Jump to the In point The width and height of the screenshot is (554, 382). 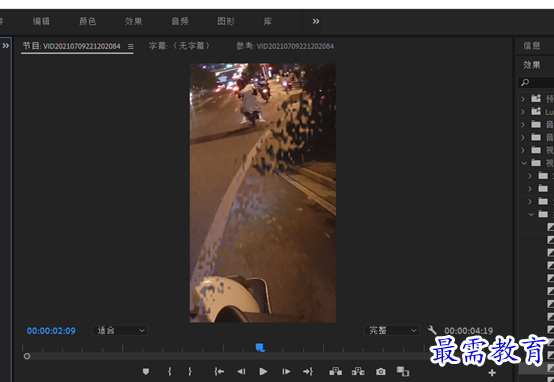pyautogui.click(x=219, y=371)
